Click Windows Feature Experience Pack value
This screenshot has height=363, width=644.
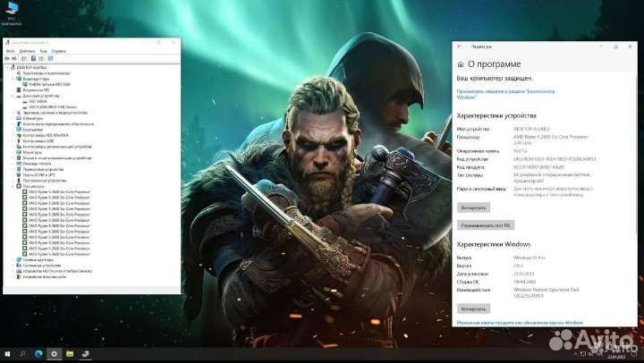[x=547, y=292]
